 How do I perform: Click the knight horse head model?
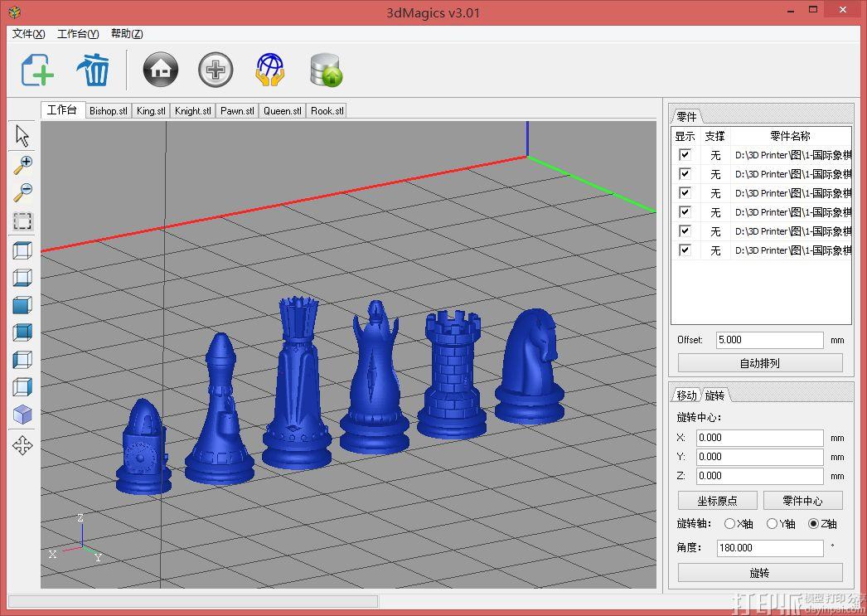530,366
